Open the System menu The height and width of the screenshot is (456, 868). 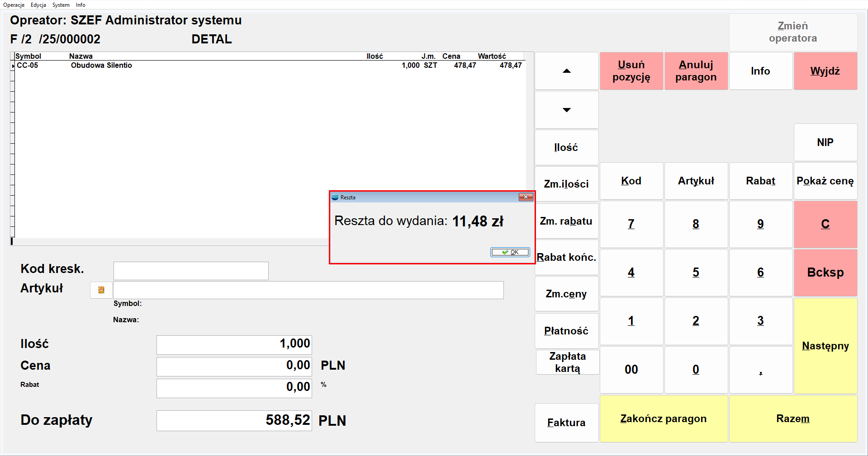tap(61, 5)
